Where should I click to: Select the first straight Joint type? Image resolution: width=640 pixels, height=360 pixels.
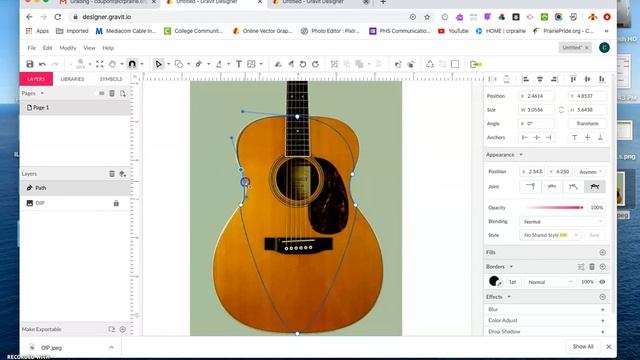[530, 187]
